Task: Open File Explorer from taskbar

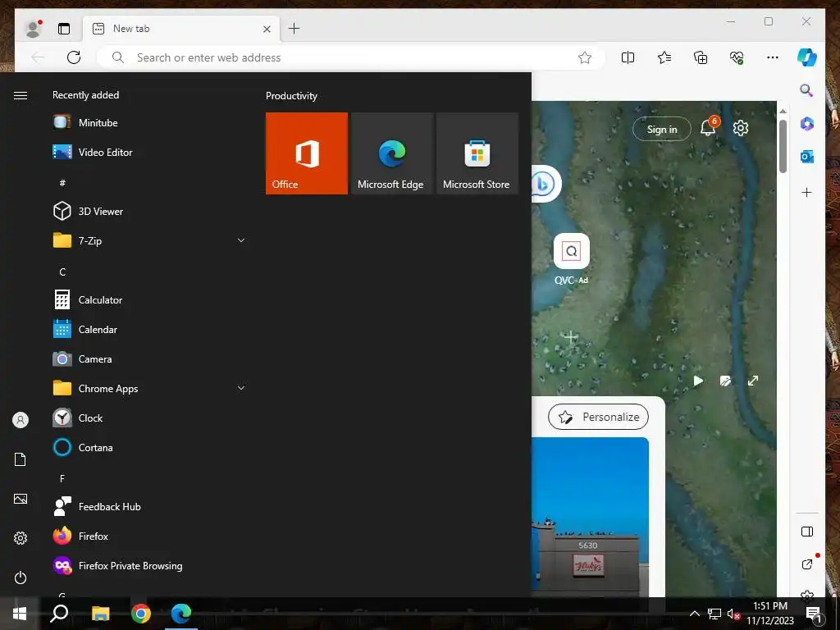Action: tap(100, 614)
